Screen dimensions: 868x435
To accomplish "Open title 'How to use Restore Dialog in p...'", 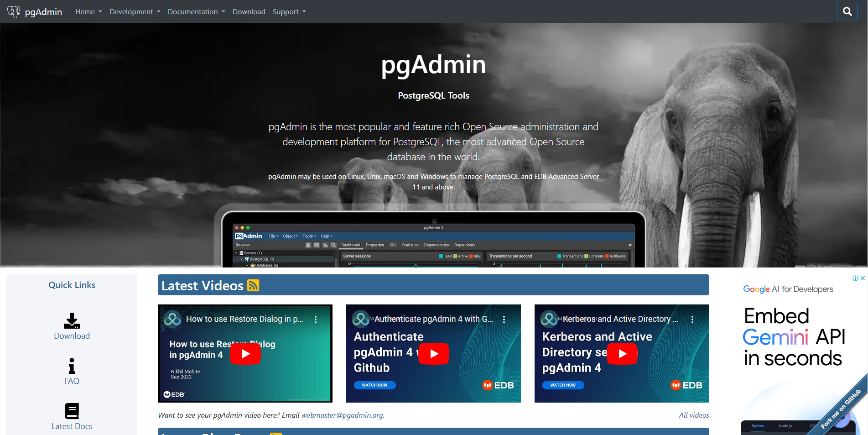I will point(244,319).
